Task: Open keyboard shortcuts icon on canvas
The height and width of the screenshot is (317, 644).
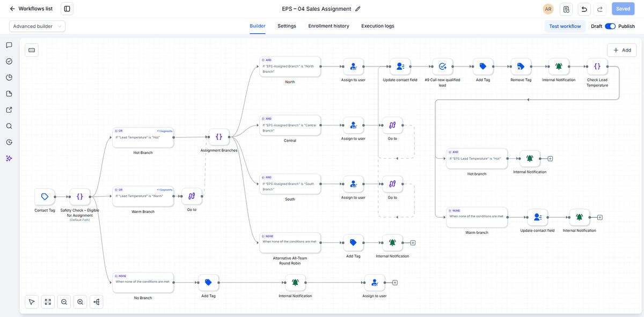Action: coord(32,50)
